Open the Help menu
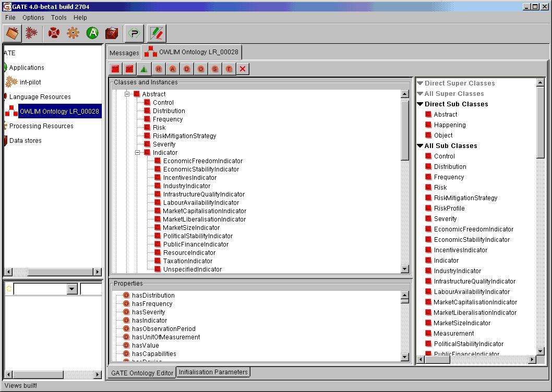Screen dimensions: 552x392 pyautogui.click(x=80, y=18)
